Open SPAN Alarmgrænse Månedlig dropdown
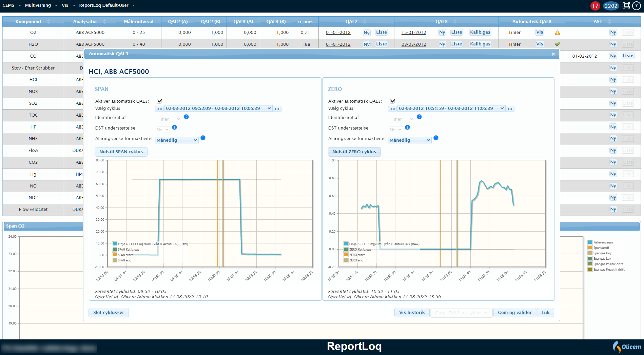Image resolution: width=644 pixels, height=355 pixels. point(177,140)
